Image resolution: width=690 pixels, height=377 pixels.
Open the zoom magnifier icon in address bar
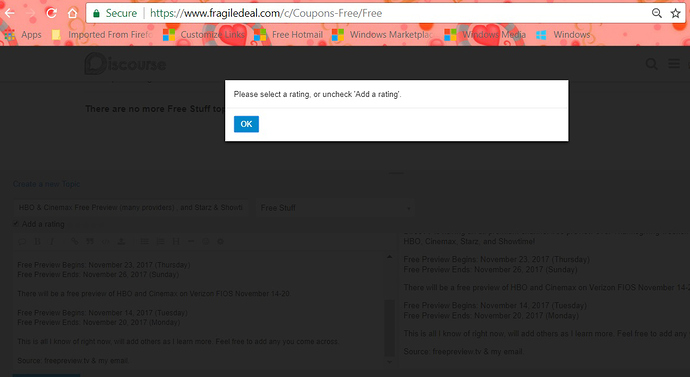coord(657,13)
